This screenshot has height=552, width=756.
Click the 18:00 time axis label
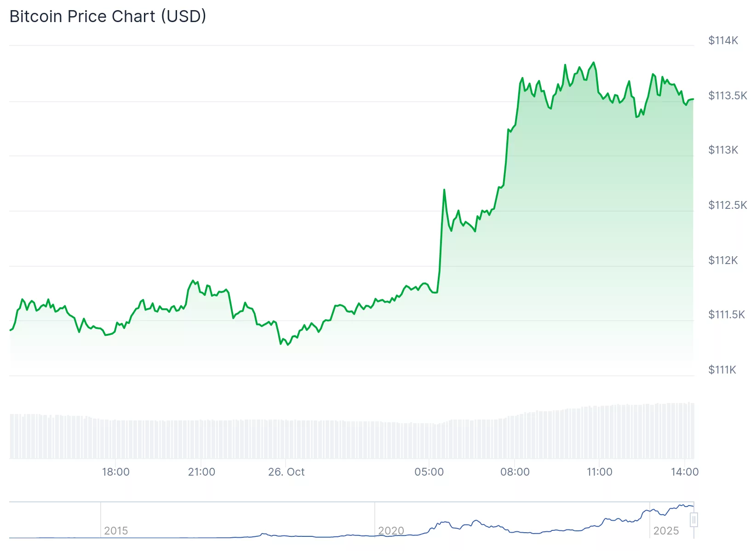(115, 472)
